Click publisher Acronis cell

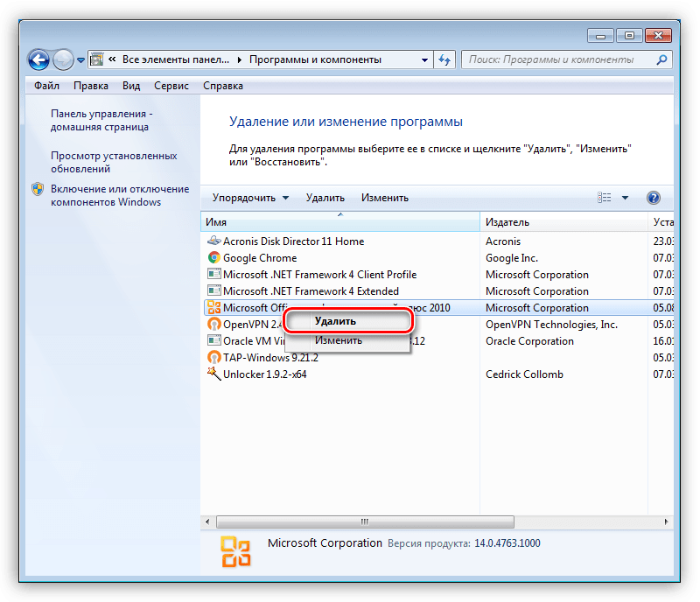click(503, 241)
